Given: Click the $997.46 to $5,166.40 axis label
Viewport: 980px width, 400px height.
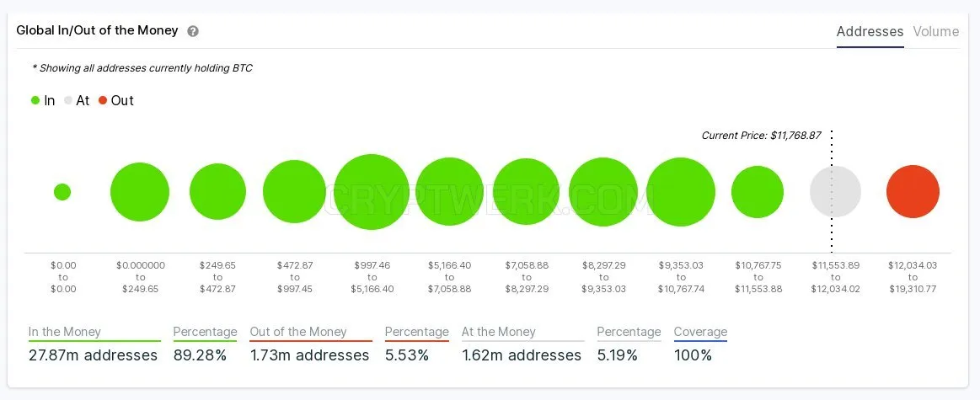Looking at the screenshot, I should 372,278.
